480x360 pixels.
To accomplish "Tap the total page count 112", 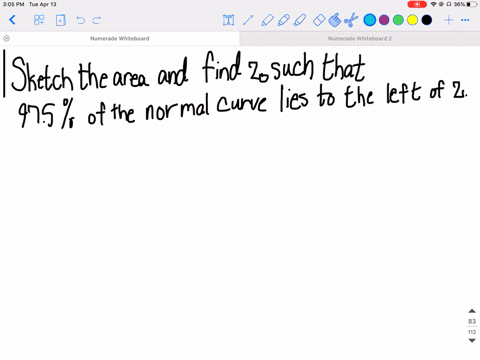I will (472, 332).
